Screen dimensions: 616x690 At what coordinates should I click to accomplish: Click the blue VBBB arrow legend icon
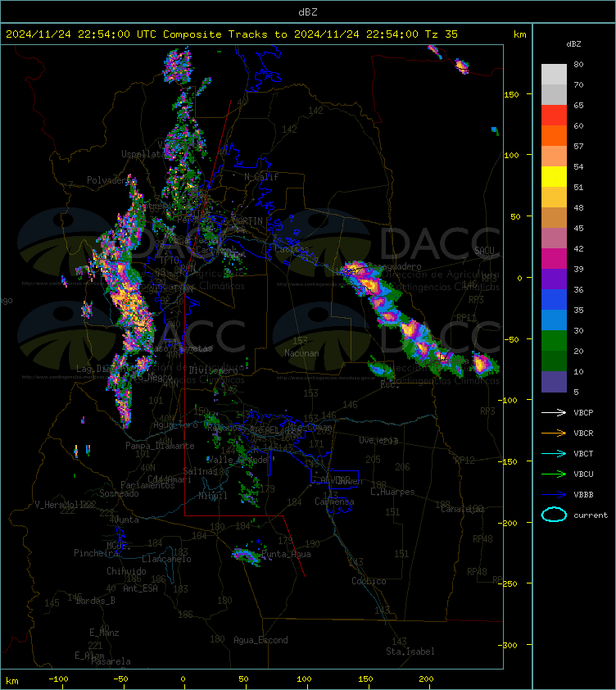(554, 495)
